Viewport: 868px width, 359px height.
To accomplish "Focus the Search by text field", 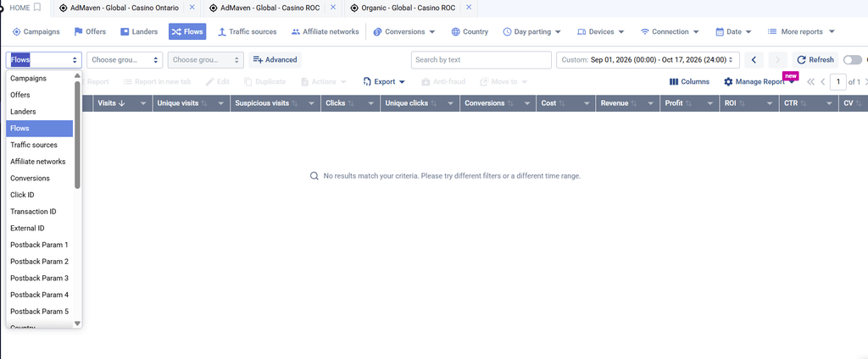I will click(481, 60).
